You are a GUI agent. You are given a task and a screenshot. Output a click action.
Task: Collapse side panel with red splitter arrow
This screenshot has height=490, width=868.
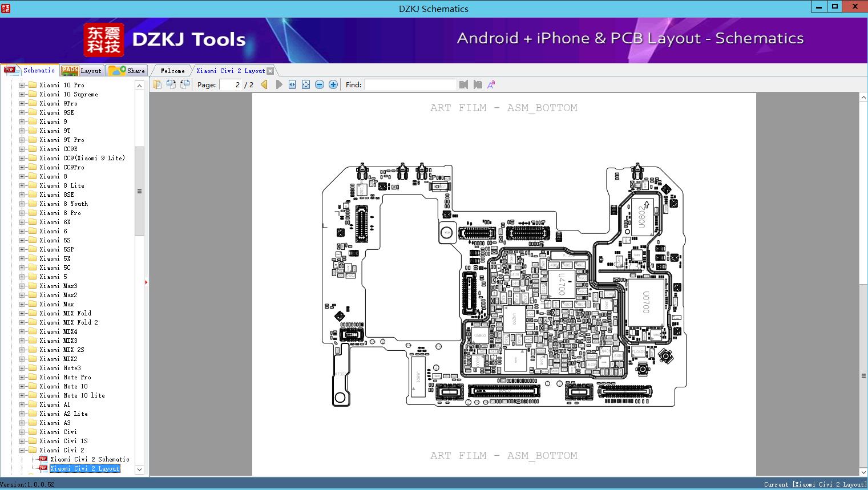click(146, 282)
